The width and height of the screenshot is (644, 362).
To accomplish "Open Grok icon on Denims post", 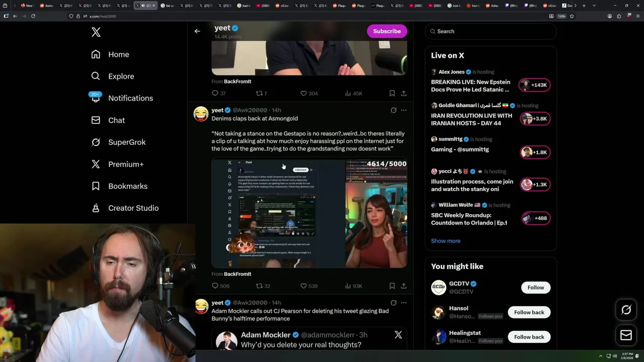I will pos(393,110).
